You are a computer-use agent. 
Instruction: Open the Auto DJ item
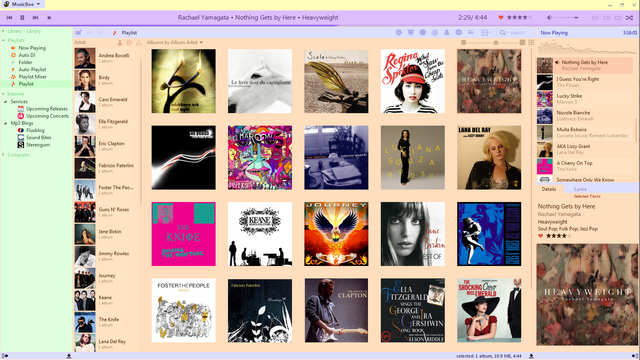[x=27, y=55]
